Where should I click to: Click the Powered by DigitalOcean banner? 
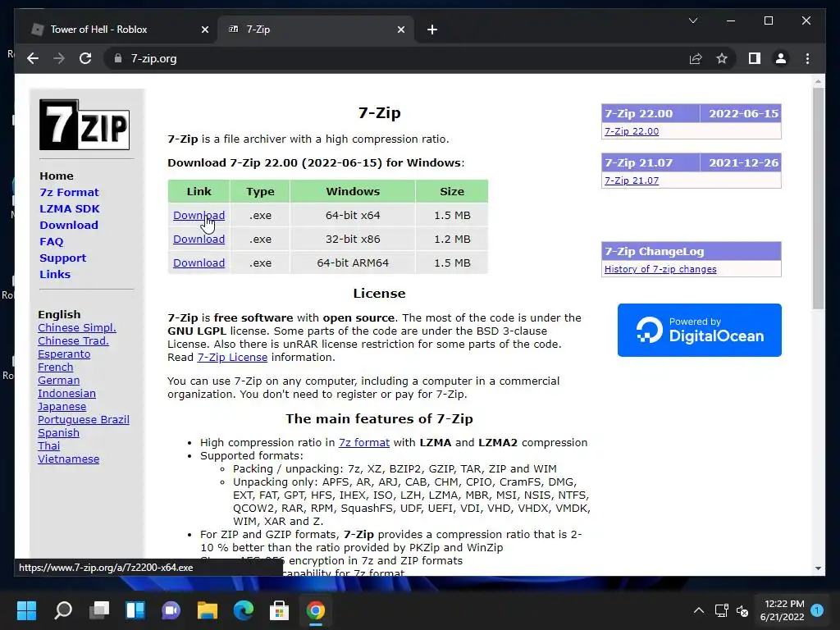click(699, 330)
